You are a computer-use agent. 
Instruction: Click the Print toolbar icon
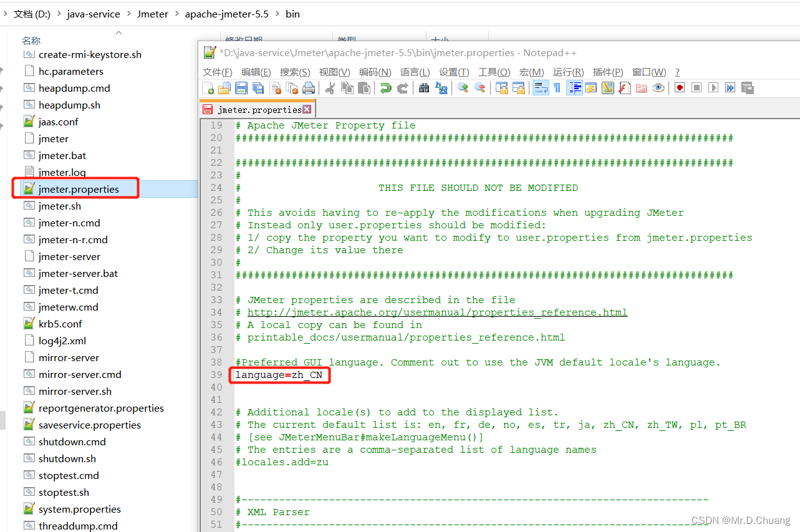[x=308, y=88]
